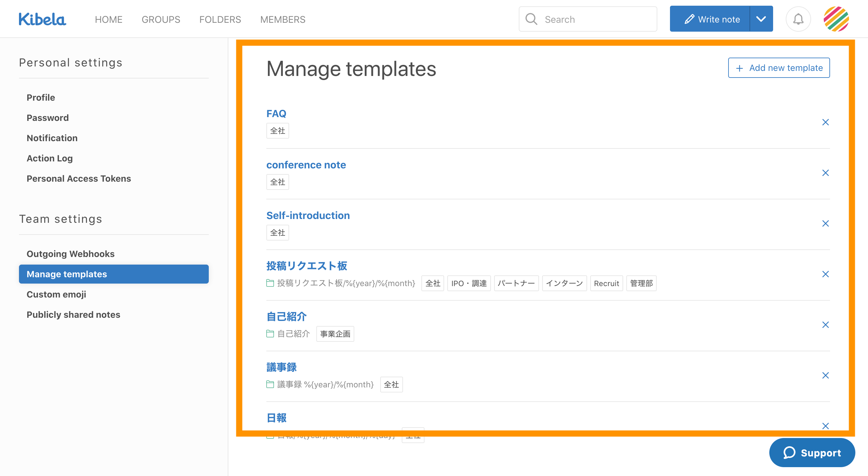Select Personal Access Tokens in sidebar
This screenshot has height=476, width=868.
coord(78,178)
